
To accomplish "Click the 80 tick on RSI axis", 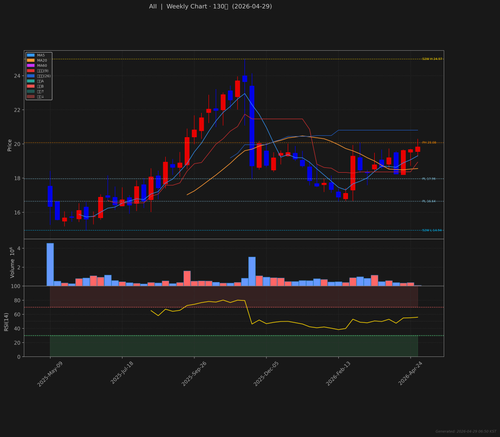I will tap(17, 301).
